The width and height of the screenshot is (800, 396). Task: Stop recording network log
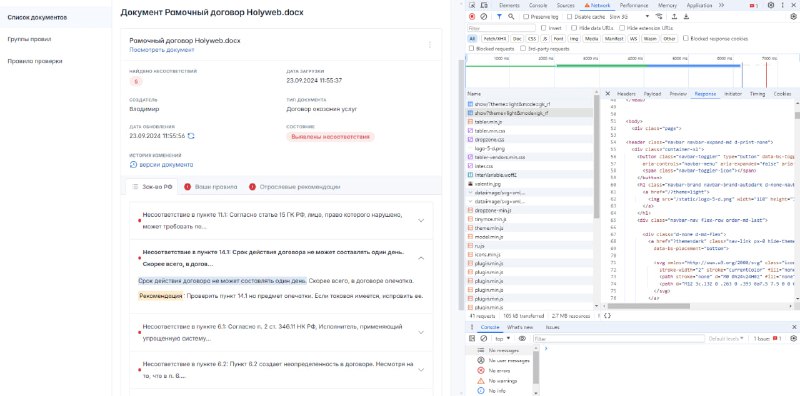(472, 17)
